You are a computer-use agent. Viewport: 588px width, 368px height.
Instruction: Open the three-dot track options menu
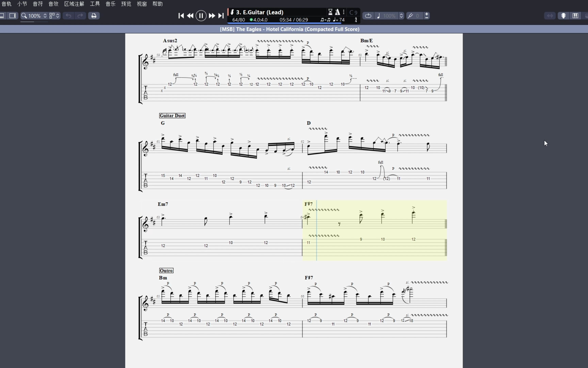[344, 12]
